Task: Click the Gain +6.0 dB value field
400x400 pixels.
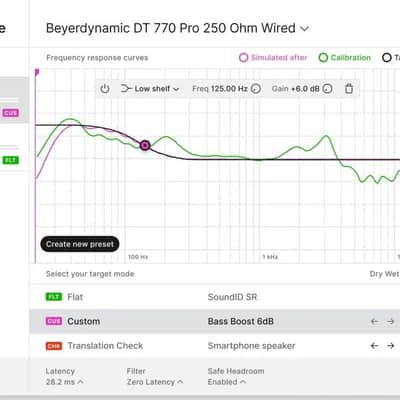Action: click(295, 89)
